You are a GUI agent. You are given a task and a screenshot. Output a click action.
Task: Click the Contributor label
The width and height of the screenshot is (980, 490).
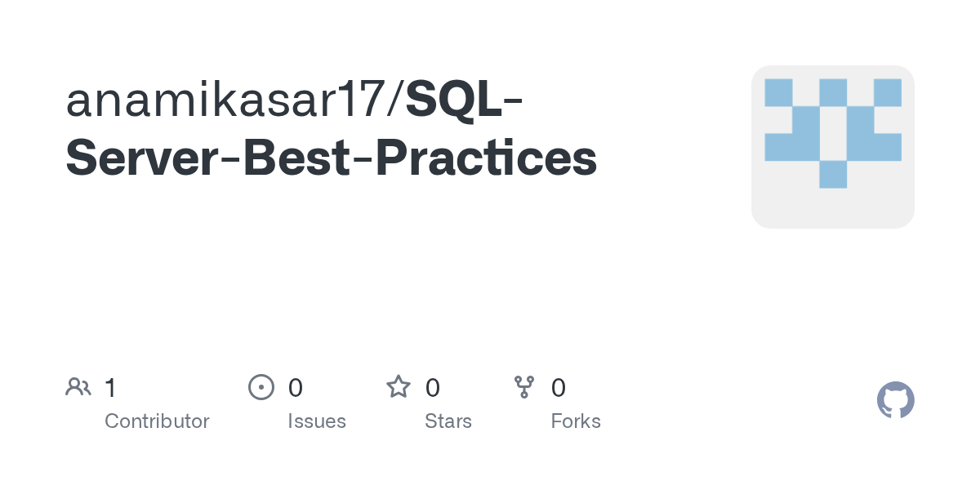(x=157, y=421)
